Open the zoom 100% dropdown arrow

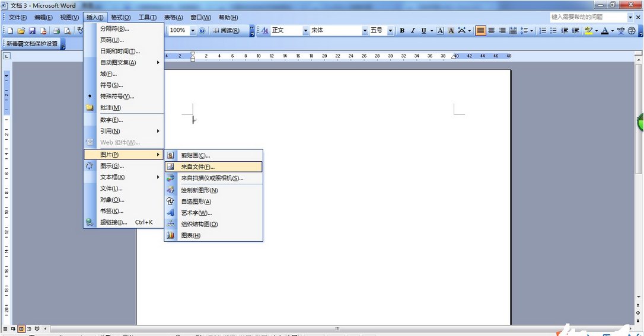point(193,31)
